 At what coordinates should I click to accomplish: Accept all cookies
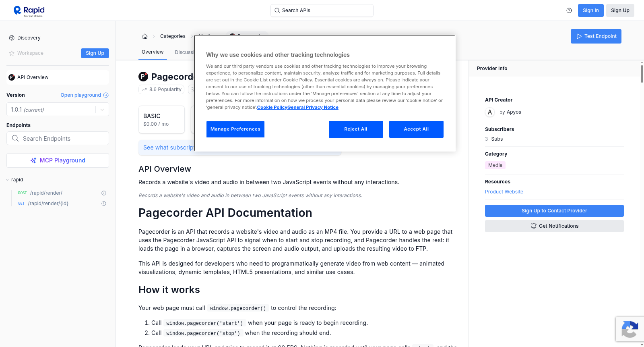coord(416,129)
